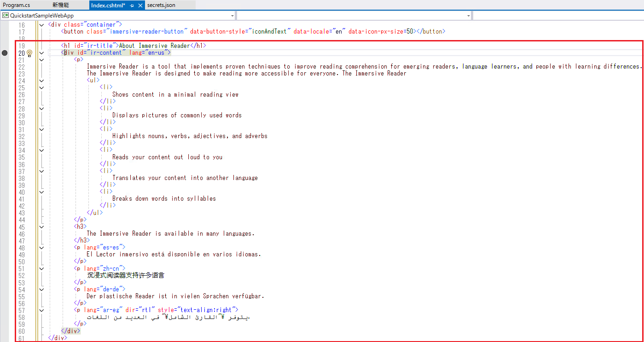Switch to the secrets.json tab
644x342 pixels.
click(x=161, y=5)
